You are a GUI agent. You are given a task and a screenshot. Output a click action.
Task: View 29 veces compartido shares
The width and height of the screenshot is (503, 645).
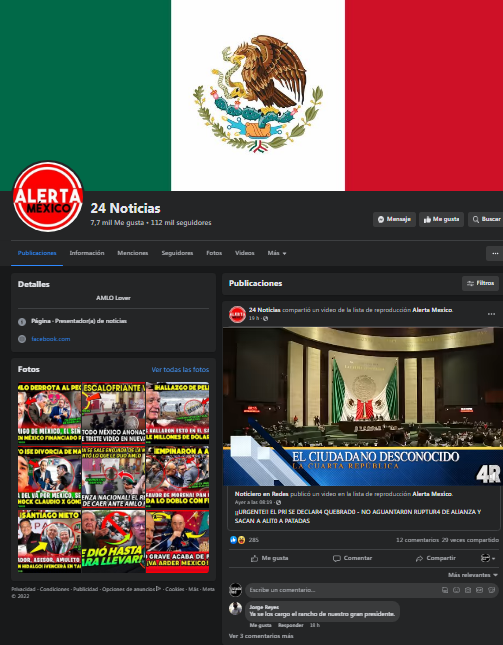(x=470, y=540)
